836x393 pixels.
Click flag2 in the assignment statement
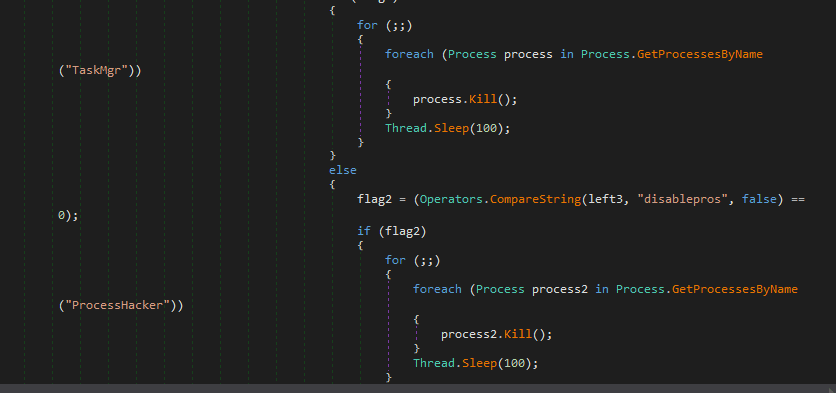pyautogui.click(x=374, y=199)
